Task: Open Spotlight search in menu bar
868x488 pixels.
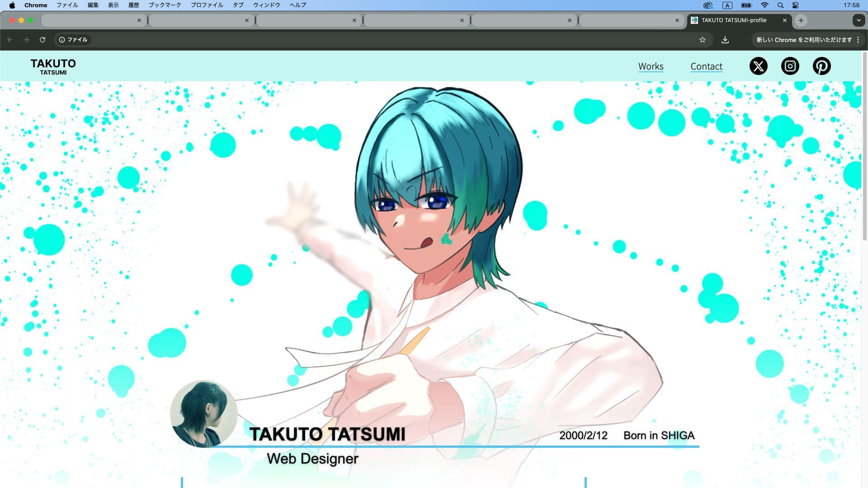Action: pyautogui.click(x=780, y=5)
